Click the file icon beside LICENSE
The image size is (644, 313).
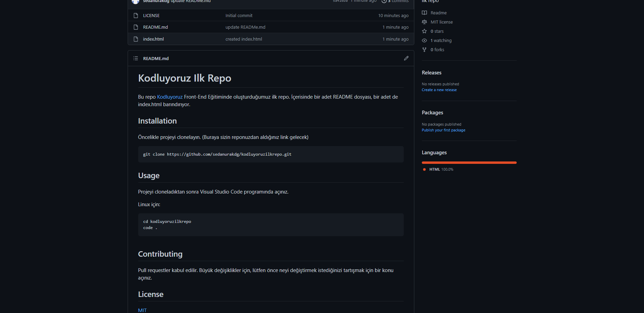coord(136,16)
